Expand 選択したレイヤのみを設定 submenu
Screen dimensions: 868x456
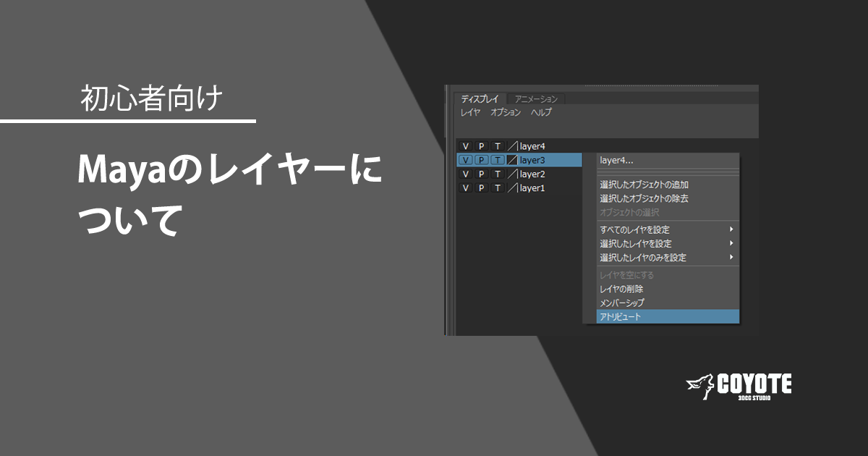point(668,257)
